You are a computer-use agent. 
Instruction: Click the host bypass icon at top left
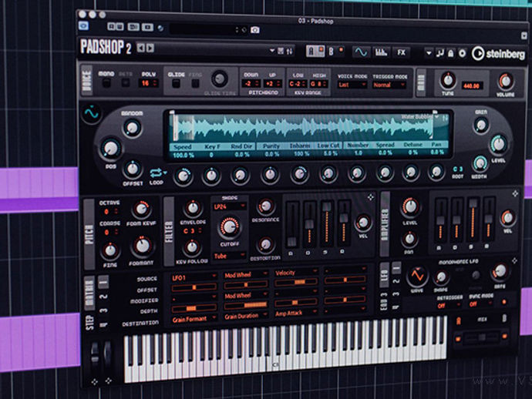[x=83, y=25]
